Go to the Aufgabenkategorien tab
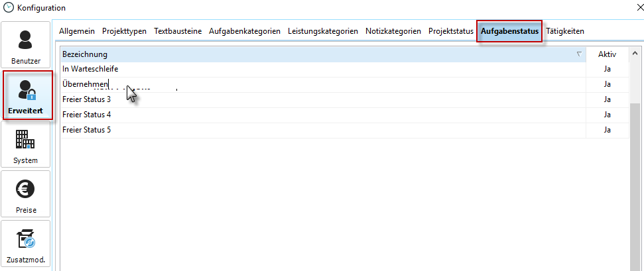The image size is (644, 271). coord(244,31)
